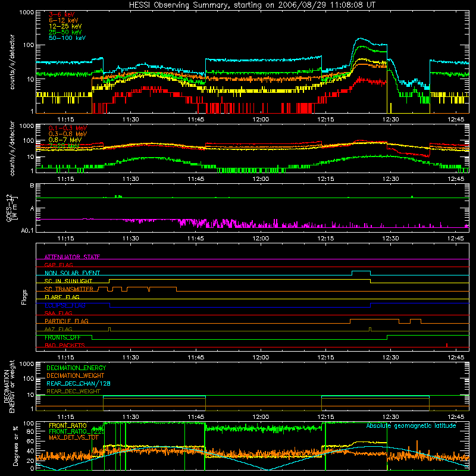The width and height of the screenshot is (476, 476).
Task: Select the FRONT_RATIO legend label
Action: coord(68,425)
